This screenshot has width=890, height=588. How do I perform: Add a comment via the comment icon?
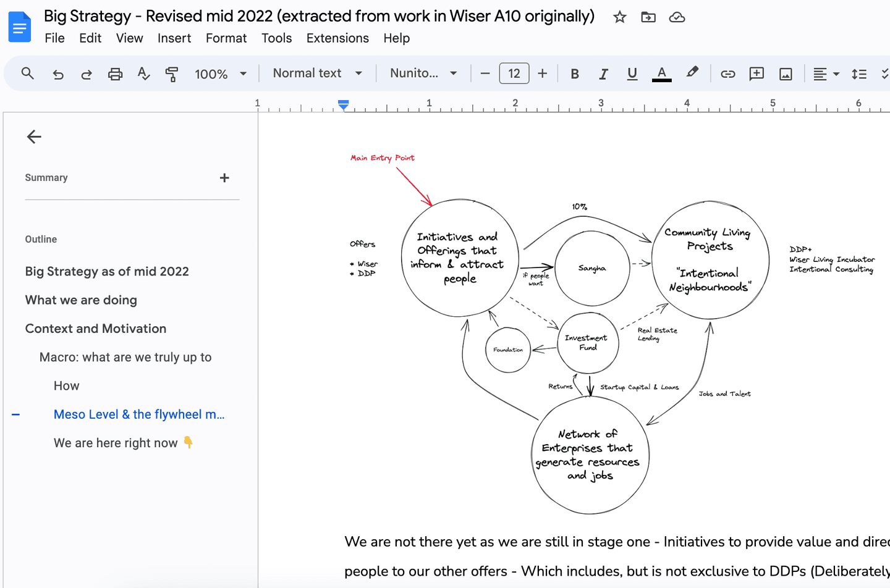(756, 73)
